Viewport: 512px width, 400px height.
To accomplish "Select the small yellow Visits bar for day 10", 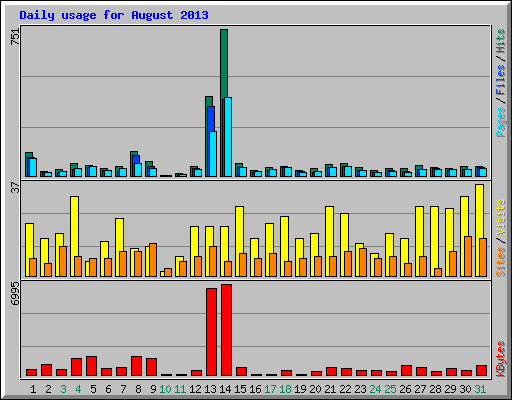I will [162, 274].
